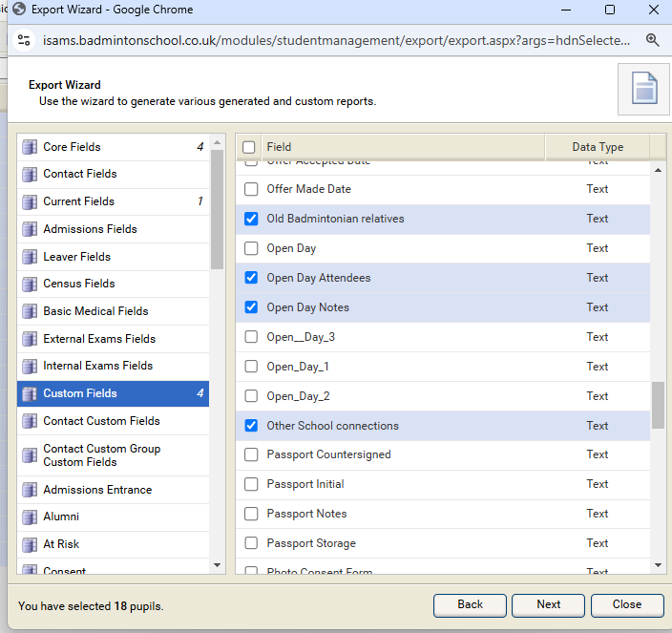
Task: Open Chrome site information icon
Action: click(24, 40)
